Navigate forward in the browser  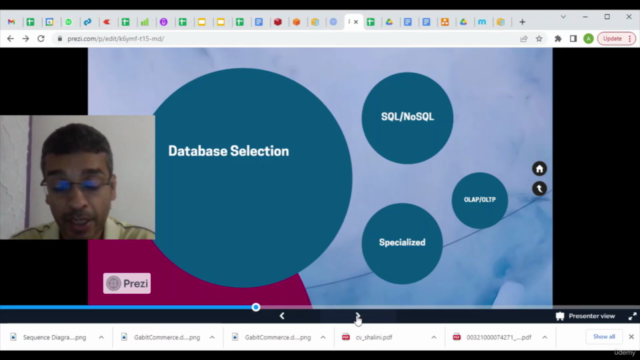tap(26, 39)
